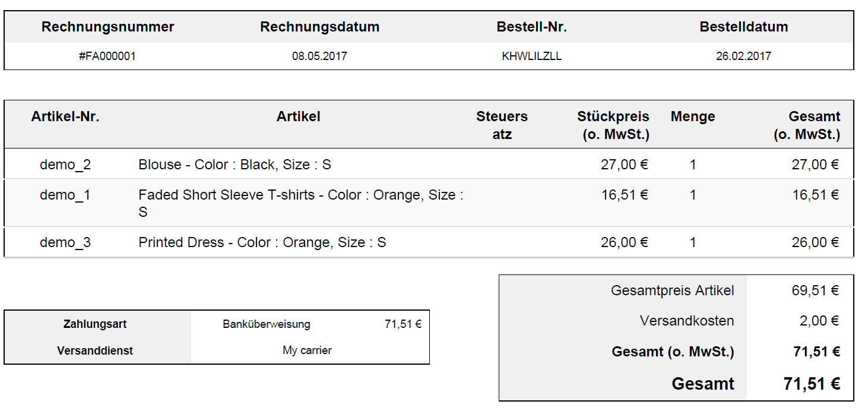Click the Rechnungsnummer column header
Screen dimensions: 868x417
(108, 27)
